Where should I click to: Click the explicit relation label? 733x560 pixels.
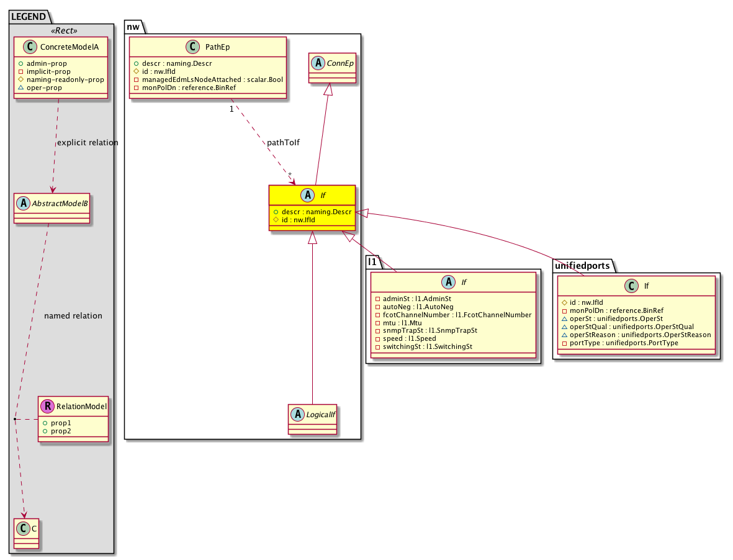(x=87, y=143)
